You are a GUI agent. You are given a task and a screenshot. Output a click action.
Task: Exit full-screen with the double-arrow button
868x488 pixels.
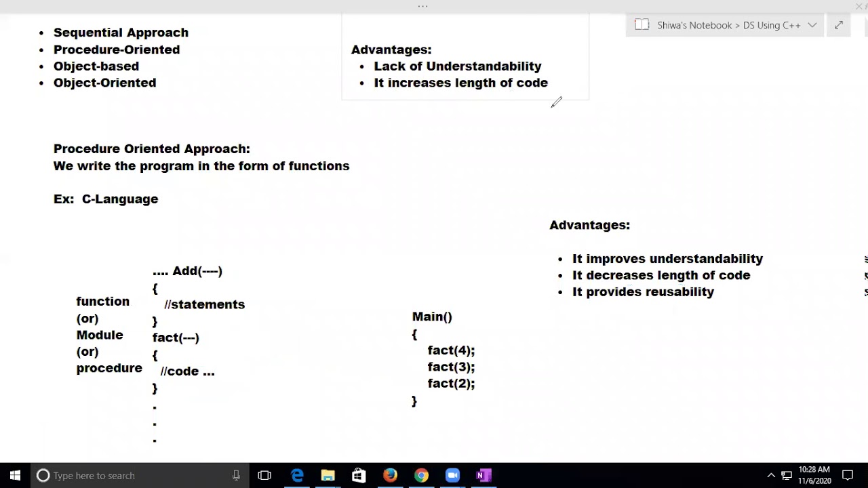point(839,25)
